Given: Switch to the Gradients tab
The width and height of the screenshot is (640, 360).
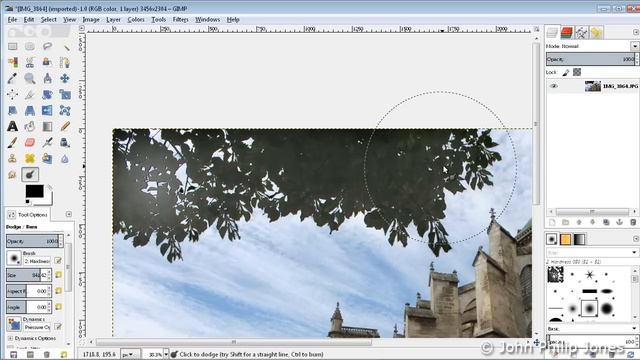Looking at the screenshot, I should [579, 239].
